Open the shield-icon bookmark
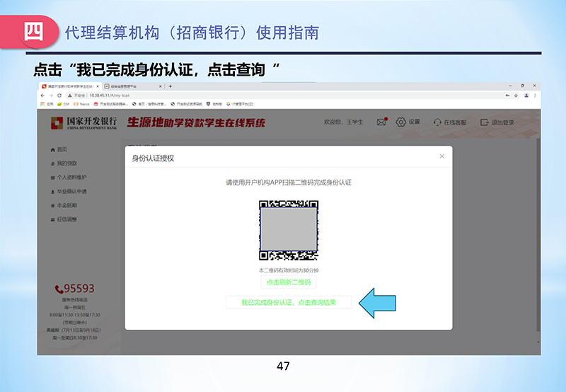This screenshot has width=566, height=392. [x=214, y=104]
